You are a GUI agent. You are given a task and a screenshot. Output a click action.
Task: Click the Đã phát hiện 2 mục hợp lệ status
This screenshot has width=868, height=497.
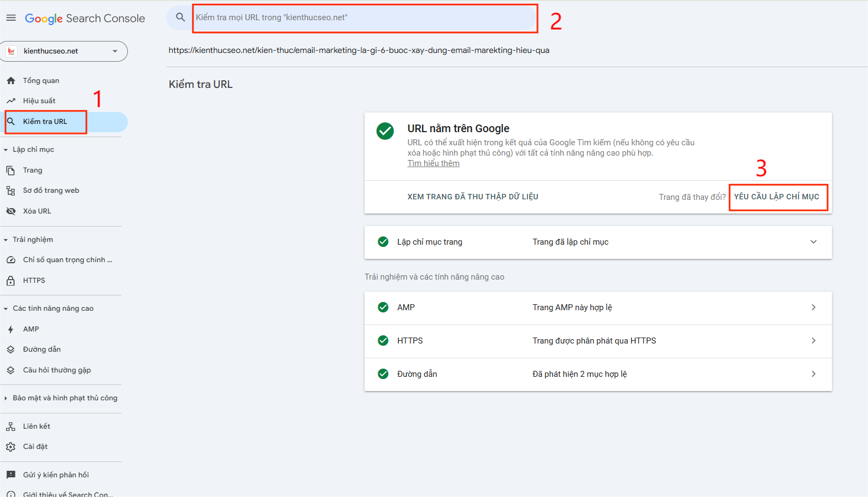[579, 374]
